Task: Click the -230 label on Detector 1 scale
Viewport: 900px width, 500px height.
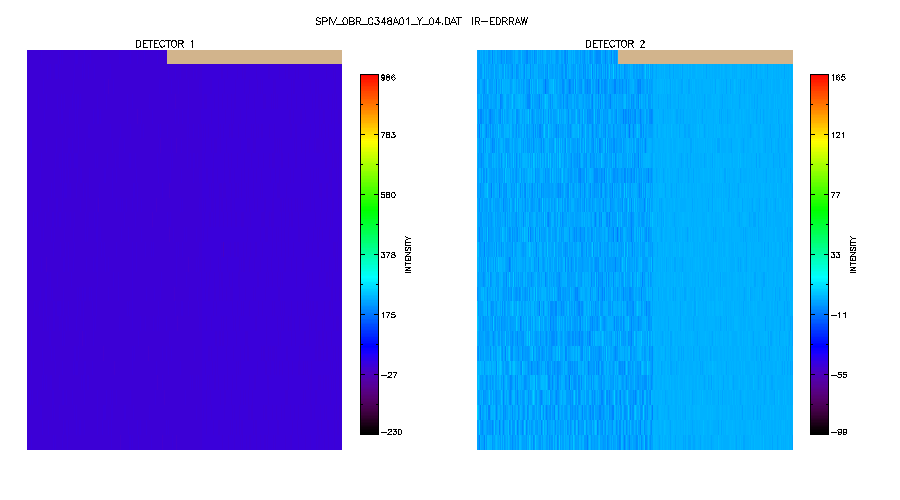Action: 391,432
